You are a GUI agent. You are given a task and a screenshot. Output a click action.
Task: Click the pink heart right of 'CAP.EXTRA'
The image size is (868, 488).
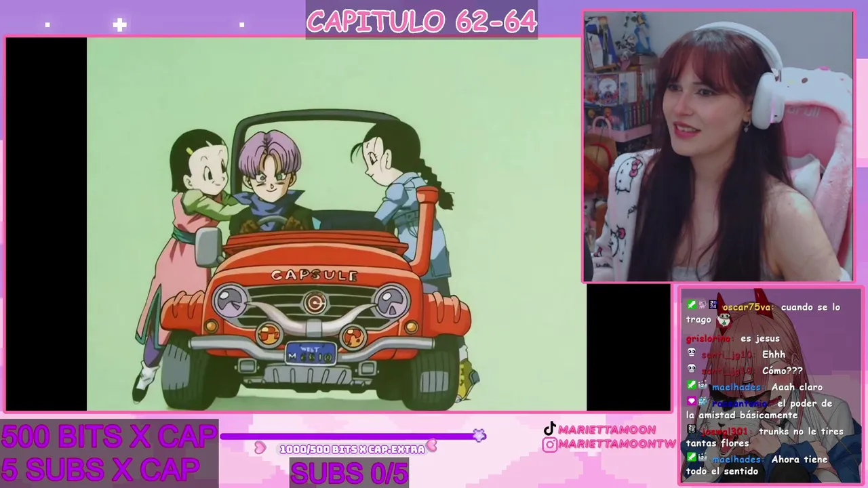pos(431,445)
